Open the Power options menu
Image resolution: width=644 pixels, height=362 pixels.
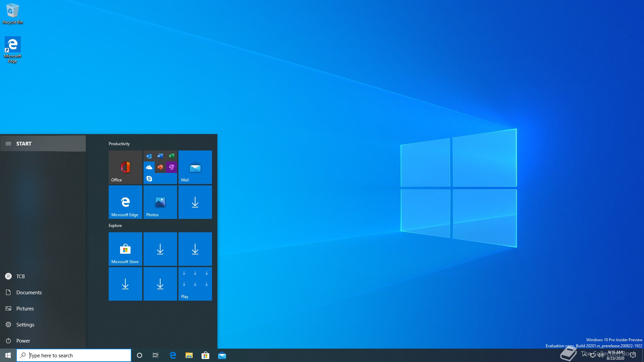tap(43, 341)
